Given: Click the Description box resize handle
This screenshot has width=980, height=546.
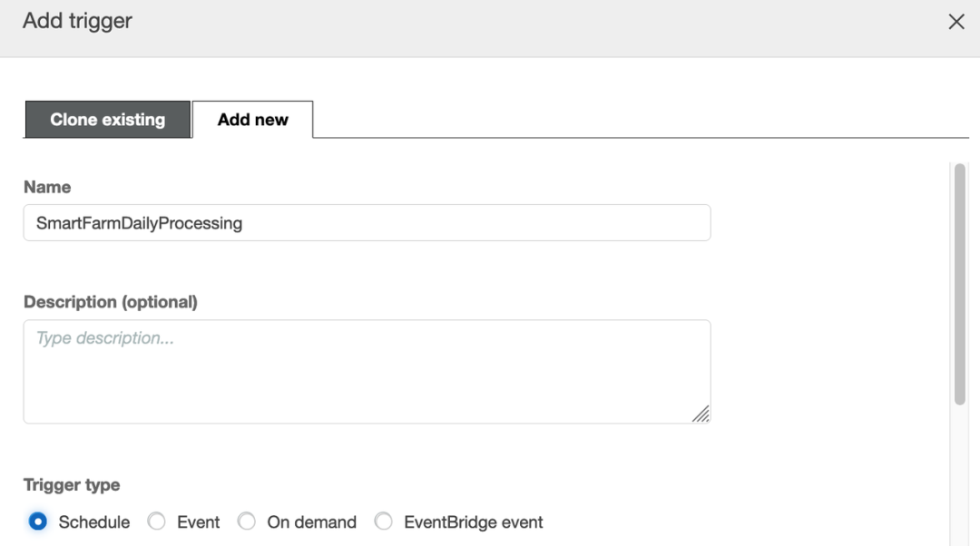Looking at the screenshot, I should pos(701,414).
